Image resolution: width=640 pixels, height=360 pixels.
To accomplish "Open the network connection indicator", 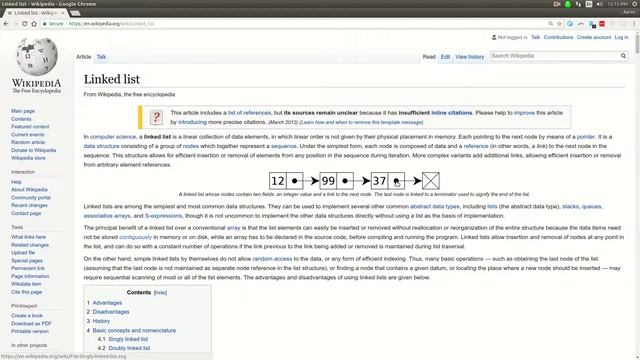I will 578,4.
